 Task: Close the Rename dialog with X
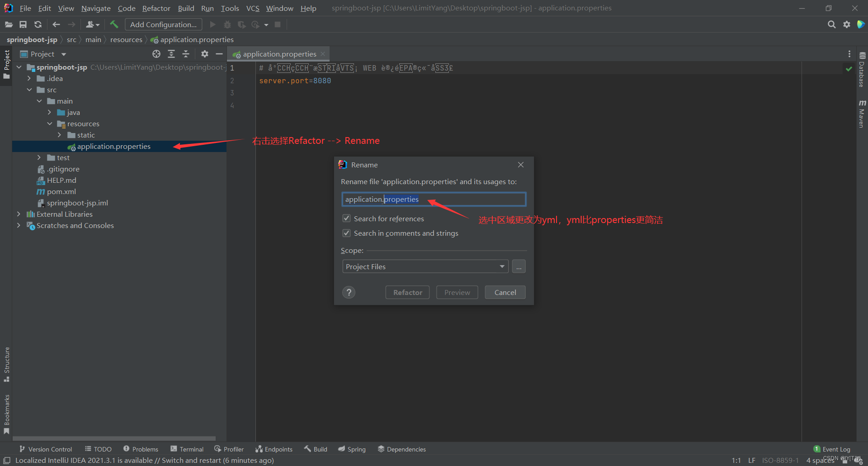click(521, 165)
